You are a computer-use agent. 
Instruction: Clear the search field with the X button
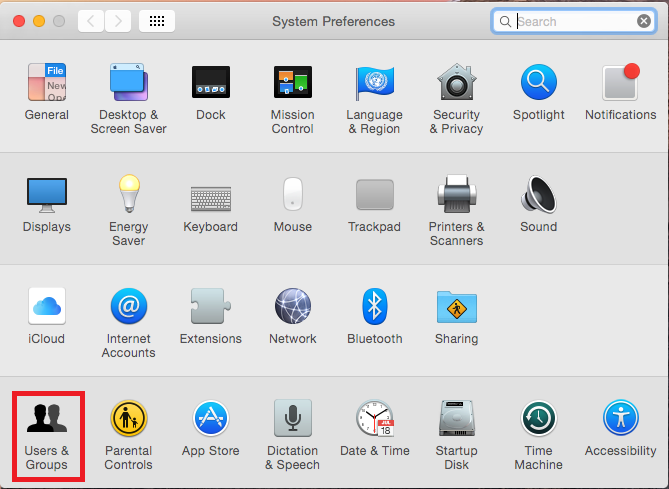[644, 21]
